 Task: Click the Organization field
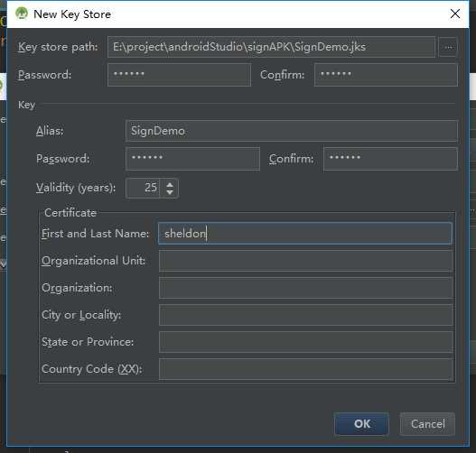pos(305,288)
